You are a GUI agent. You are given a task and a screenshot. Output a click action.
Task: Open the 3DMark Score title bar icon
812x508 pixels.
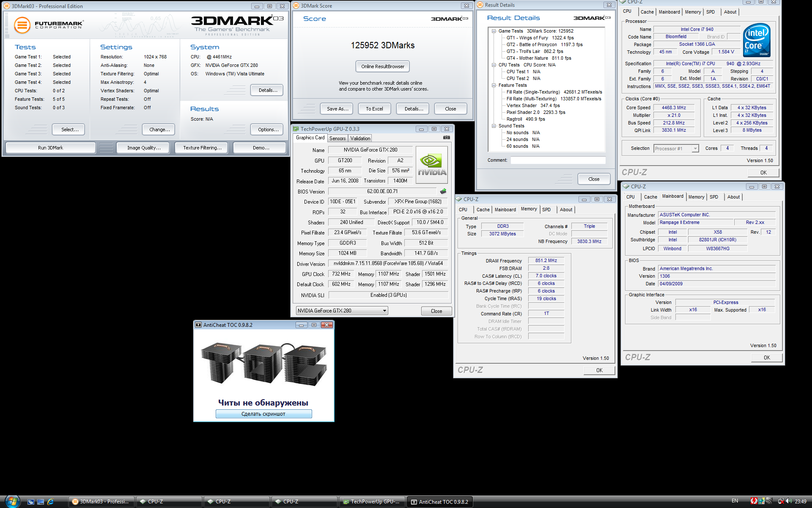296,6
